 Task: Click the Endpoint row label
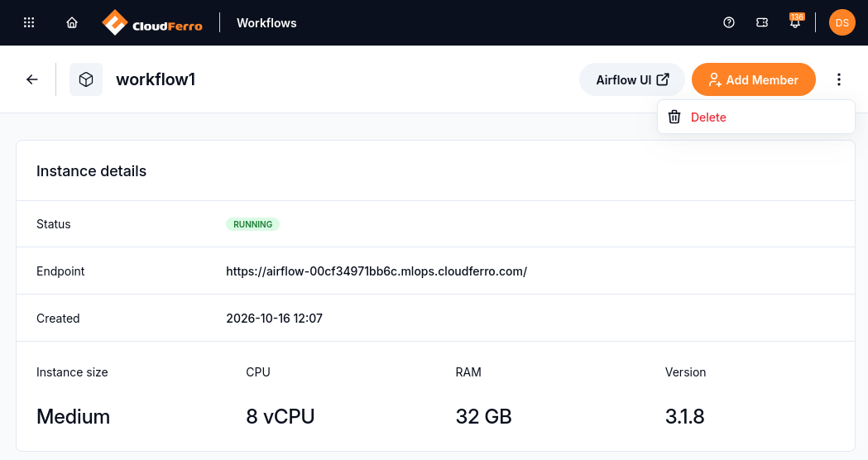point(60,271)
